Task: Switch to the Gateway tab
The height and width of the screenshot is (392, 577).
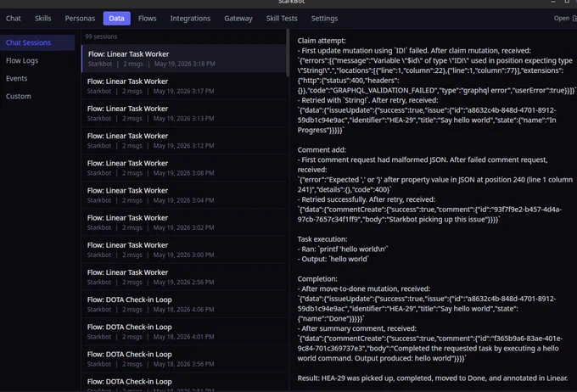Action: 238,19
